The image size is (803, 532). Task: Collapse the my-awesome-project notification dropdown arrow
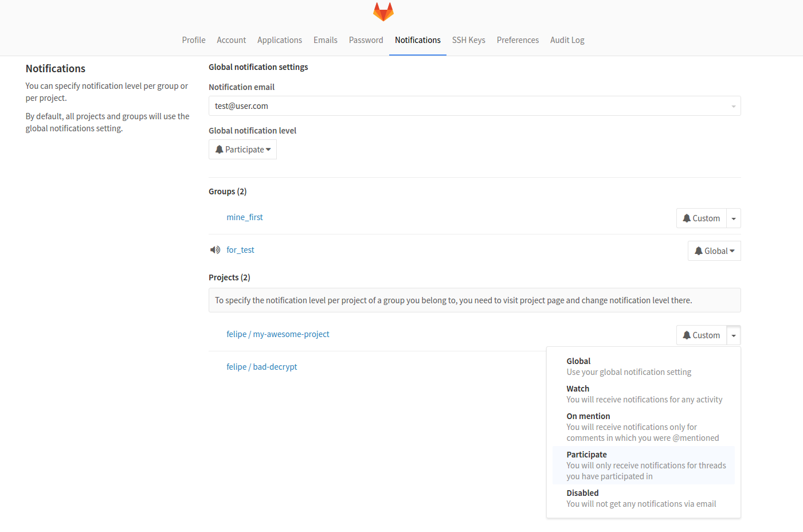(734, 335)
